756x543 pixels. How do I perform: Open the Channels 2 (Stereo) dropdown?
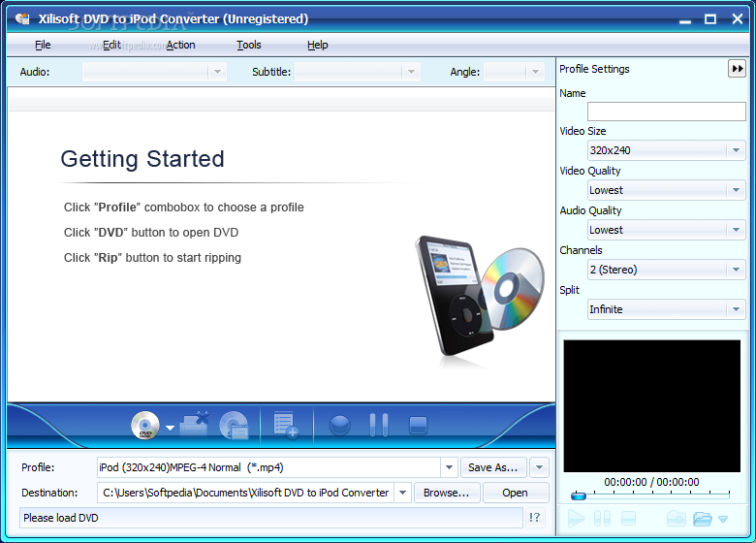[x=666, y=270]
